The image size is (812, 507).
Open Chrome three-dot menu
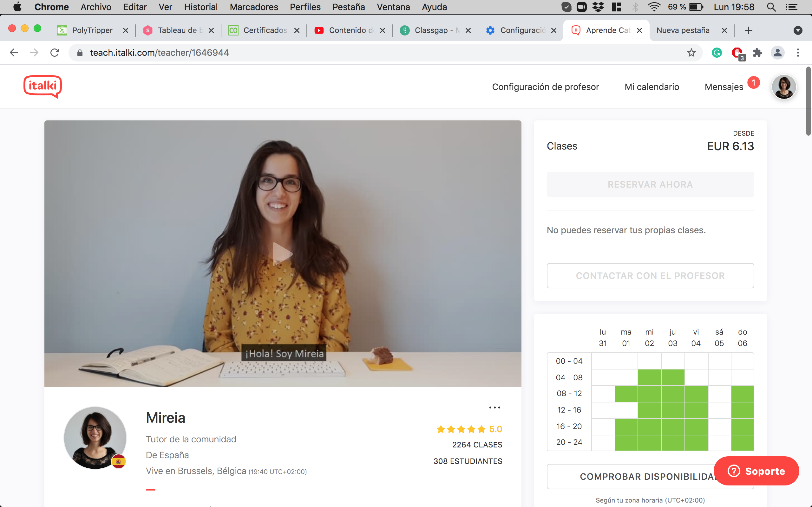point(798,53)
